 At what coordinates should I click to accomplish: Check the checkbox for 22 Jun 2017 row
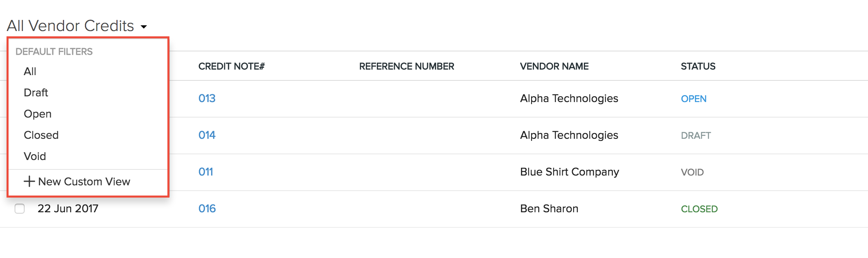[20, 208]
